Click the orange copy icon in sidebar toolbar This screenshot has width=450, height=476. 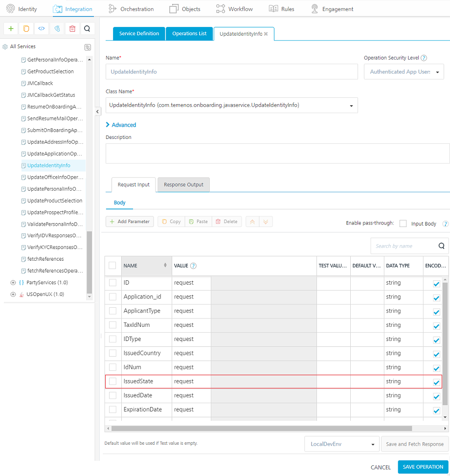[x=26, y=29]
